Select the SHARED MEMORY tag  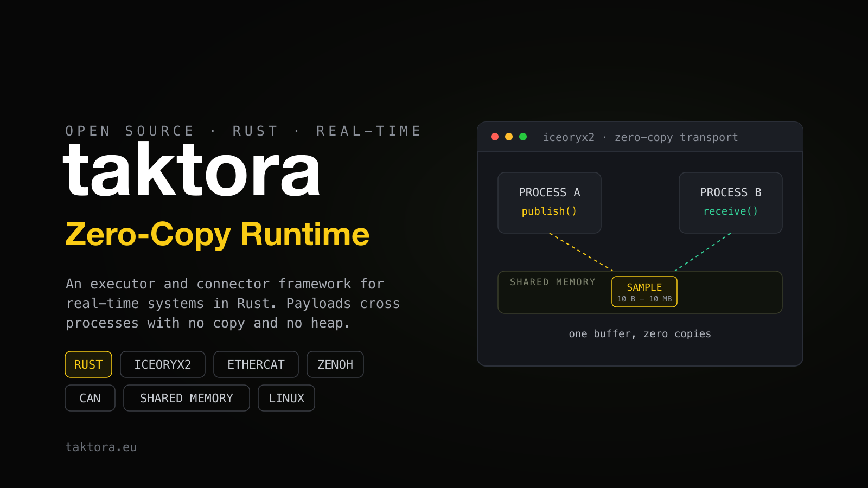[187, 398]
